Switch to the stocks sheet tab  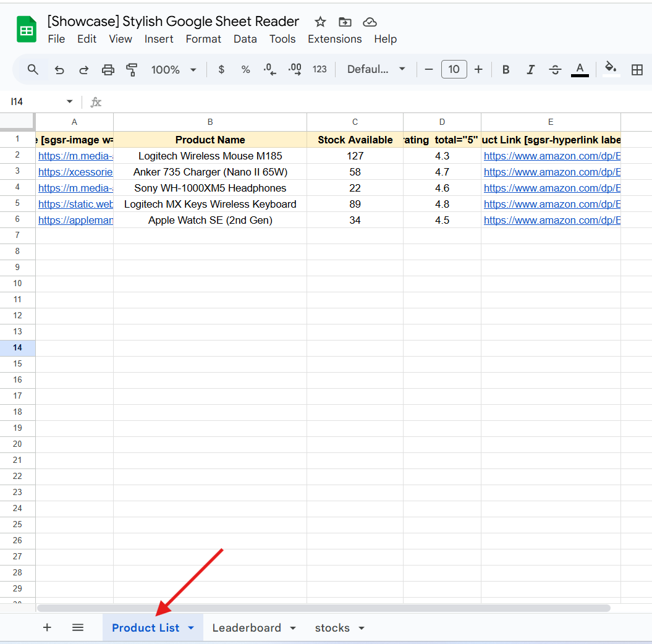tap(332, 628)
